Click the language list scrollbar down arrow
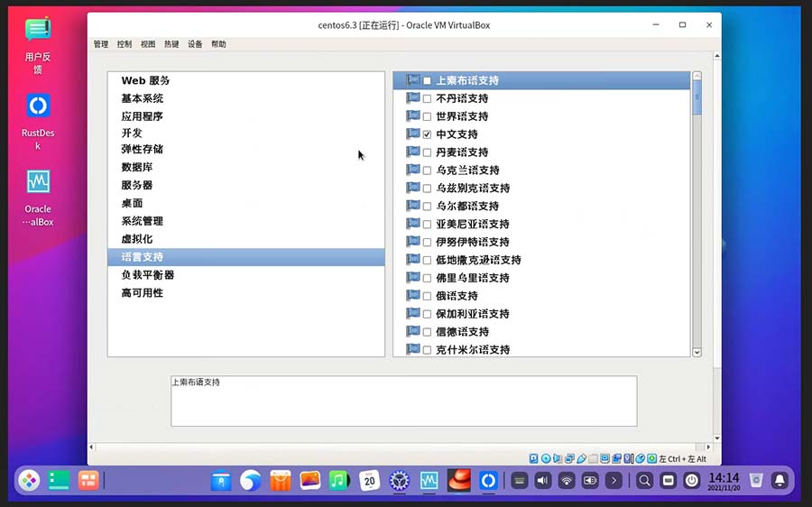Viewport: 812px width, 507px height. 697,352
